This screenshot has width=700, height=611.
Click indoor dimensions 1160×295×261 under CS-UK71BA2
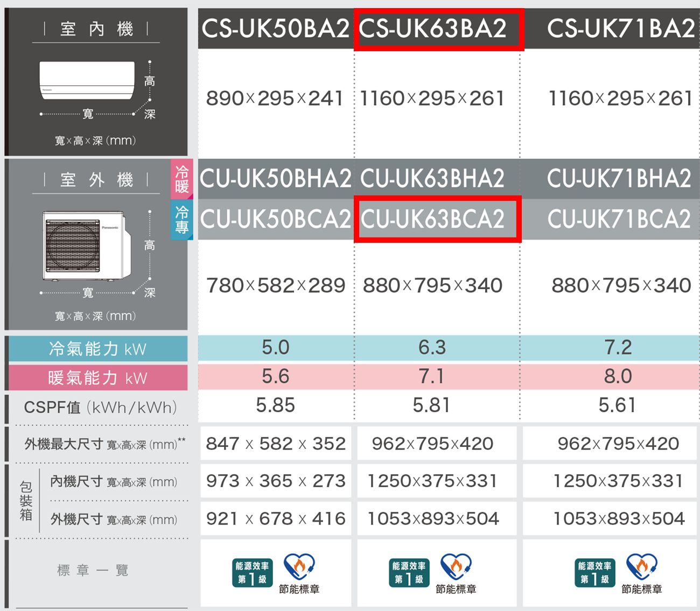[x=620, y=99]
